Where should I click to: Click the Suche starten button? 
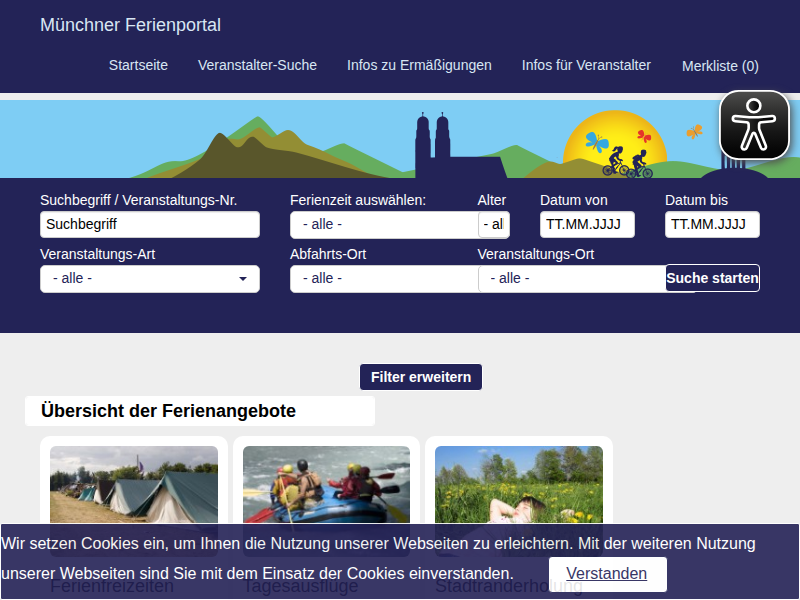(x=712, y=278)
